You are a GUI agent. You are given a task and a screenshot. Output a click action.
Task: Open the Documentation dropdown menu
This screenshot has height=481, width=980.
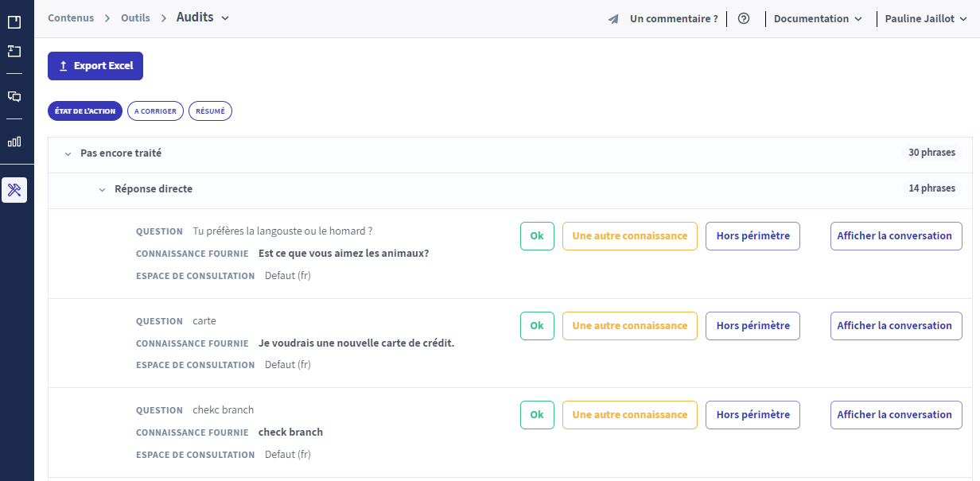pos(818,19)
